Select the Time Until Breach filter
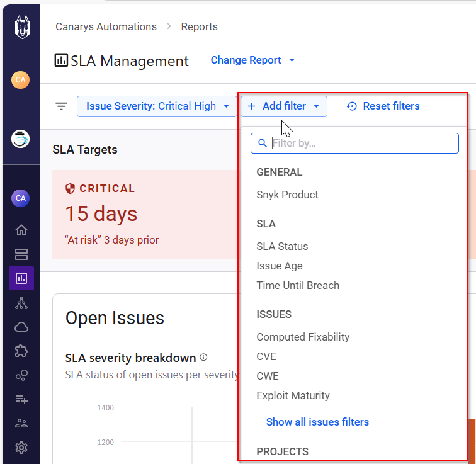This screenshot has width=476, height=464. (298, 285)
